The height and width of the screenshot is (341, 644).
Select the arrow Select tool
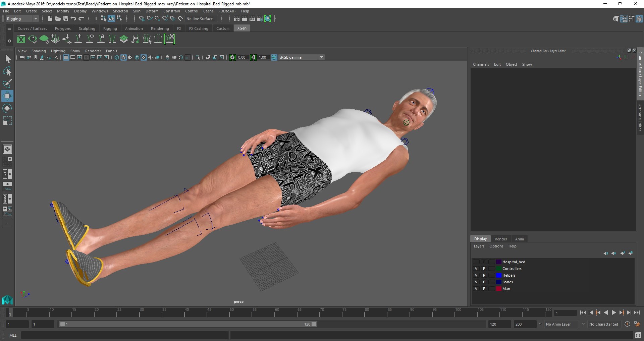pyautogui.click(x=7, y=59)
